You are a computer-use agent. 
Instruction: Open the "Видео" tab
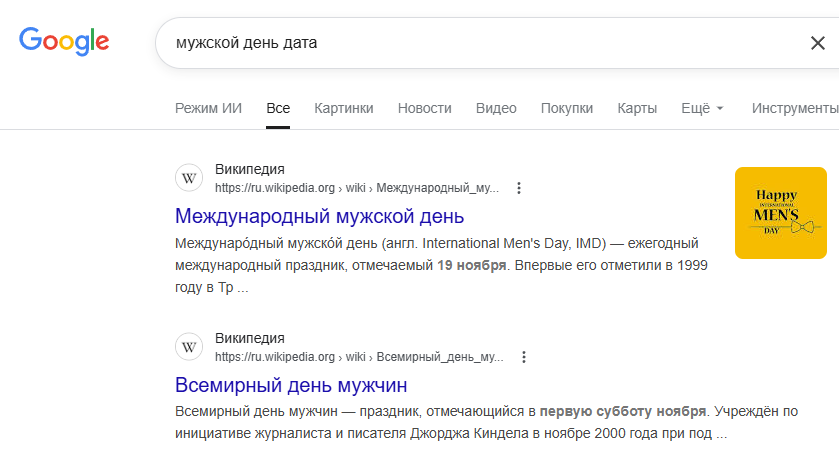pyautogui.click(x=496, y=108)
